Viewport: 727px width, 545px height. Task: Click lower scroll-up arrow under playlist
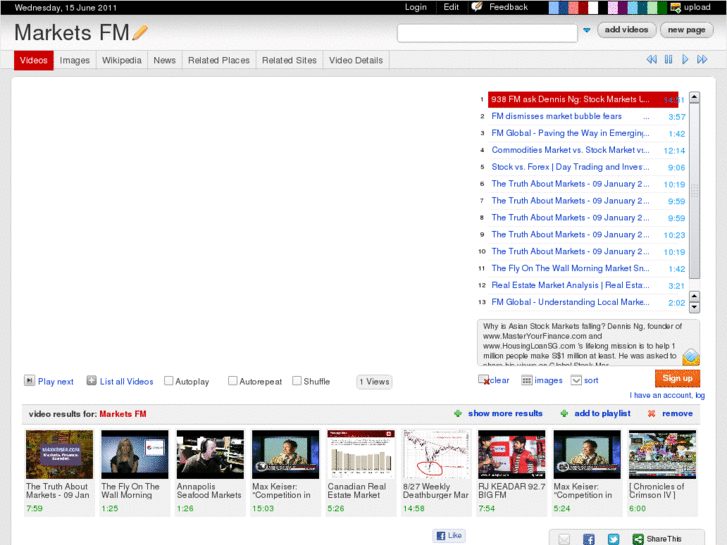click(x=694, y=296)
